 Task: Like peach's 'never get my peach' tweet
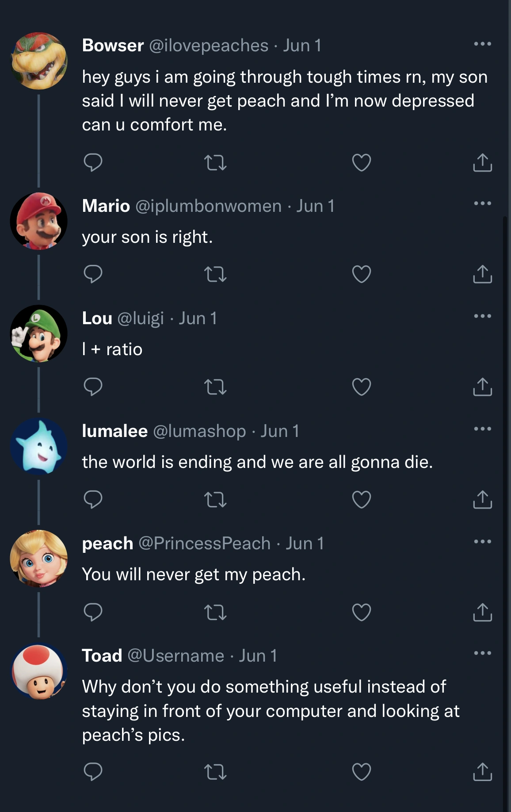tap(361, 613)
